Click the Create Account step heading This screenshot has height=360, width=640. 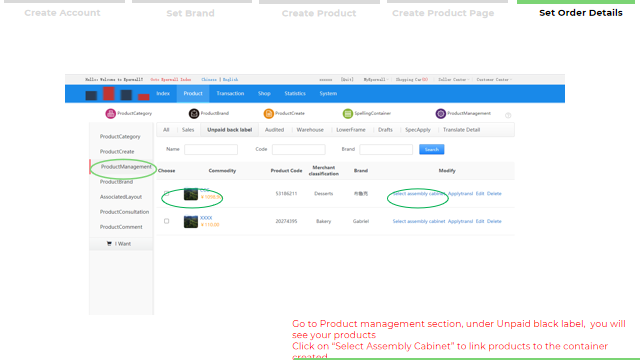[x=62, y=13]
